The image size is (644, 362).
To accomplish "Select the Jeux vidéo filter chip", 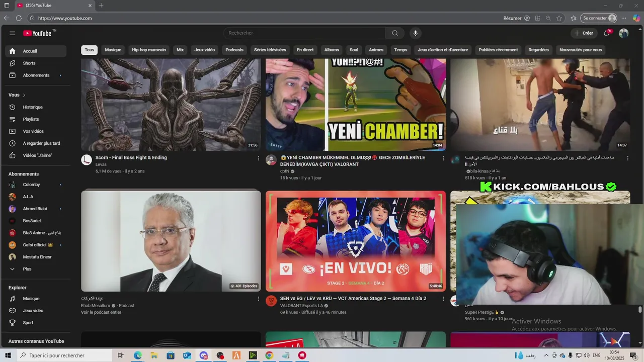I will (x=205, y=50).
